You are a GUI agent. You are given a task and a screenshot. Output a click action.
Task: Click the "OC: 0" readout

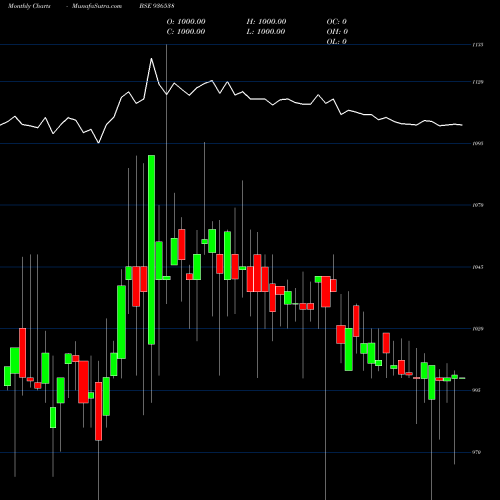[x=337, y=22]
